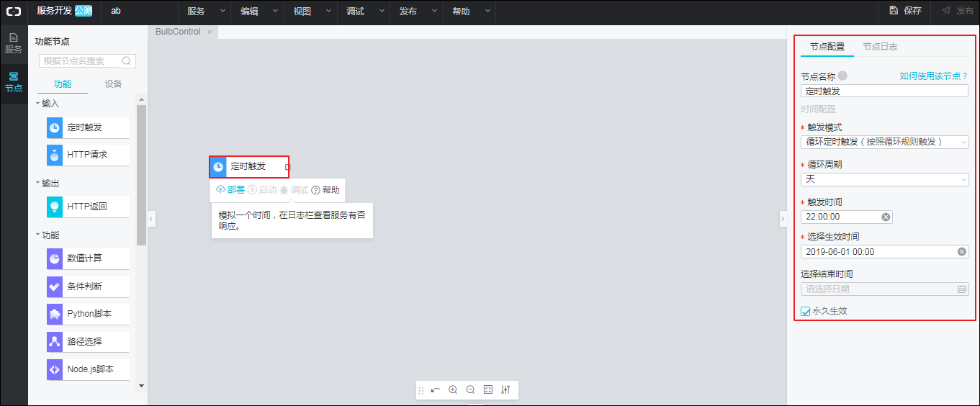980x406 pixels.
Task: Click the 发布 button at top right
Action: (957, 11)
